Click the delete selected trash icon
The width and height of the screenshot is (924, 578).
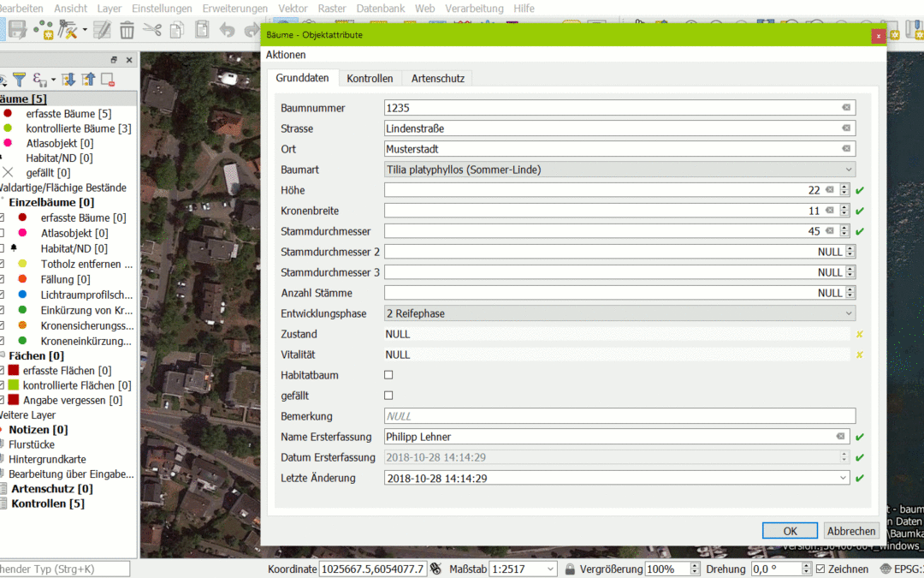coord(127,30)
